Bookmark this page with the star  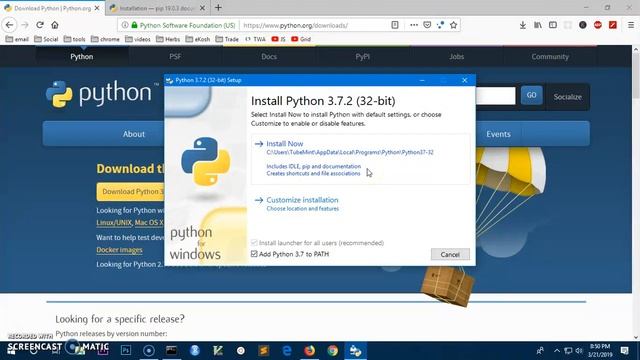pyautogui.click(x=453, y=25)
